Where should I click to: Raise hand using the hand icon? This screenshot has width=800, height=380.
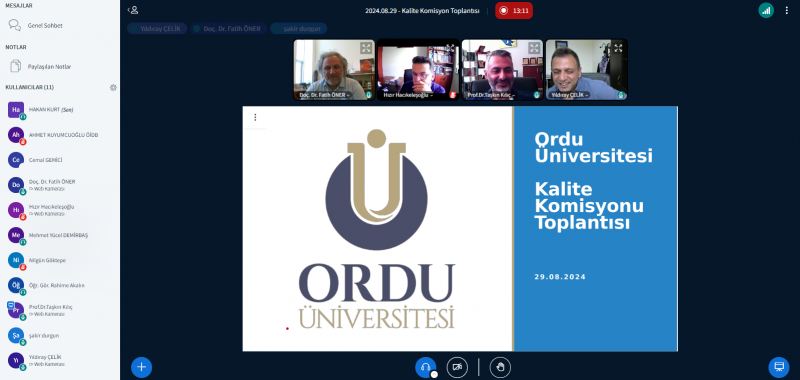(500, 367)
